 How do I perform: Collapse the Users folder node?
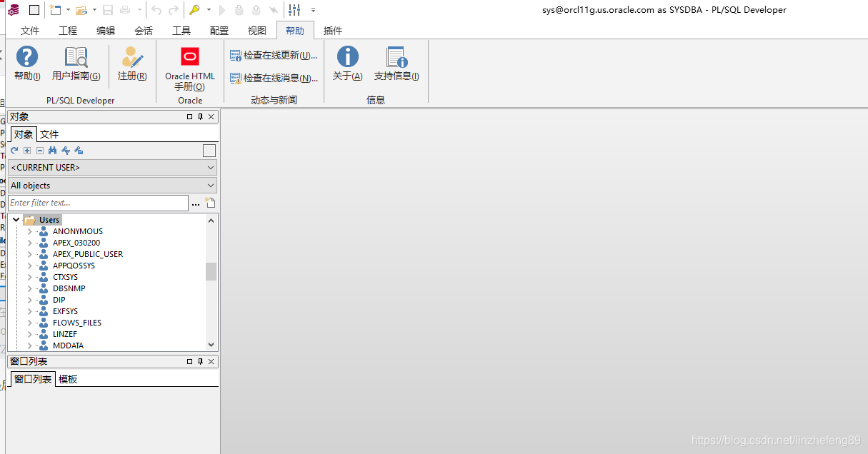[16, 220]
